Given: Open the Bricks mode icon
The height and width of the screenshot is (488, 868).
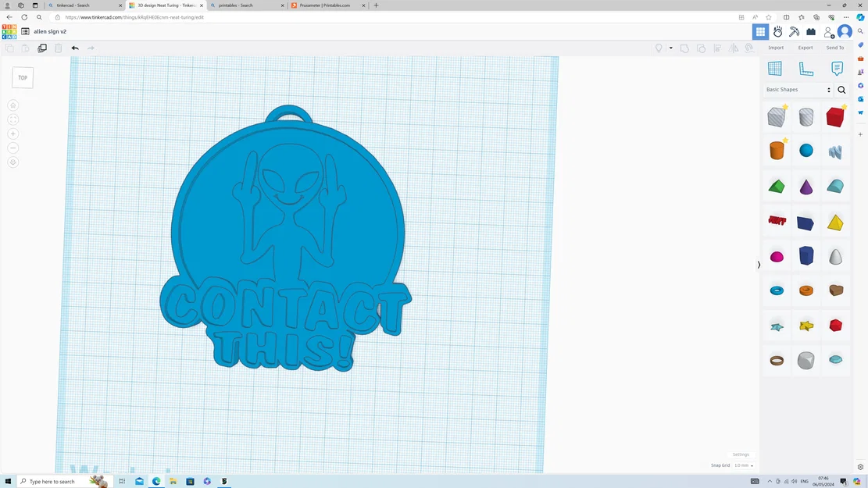Looking at the screenshot, I should [811, 31].
